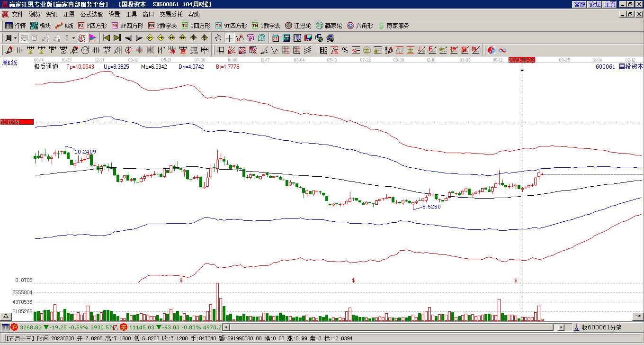
Task: Toggle the 权 price adjustment button
Action: 81,38
